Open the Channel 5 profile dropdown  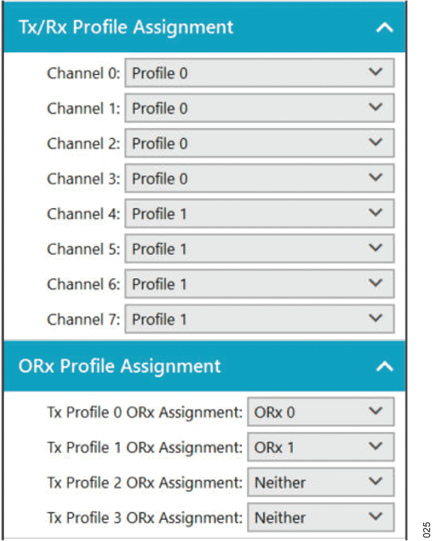coord(259,249)
